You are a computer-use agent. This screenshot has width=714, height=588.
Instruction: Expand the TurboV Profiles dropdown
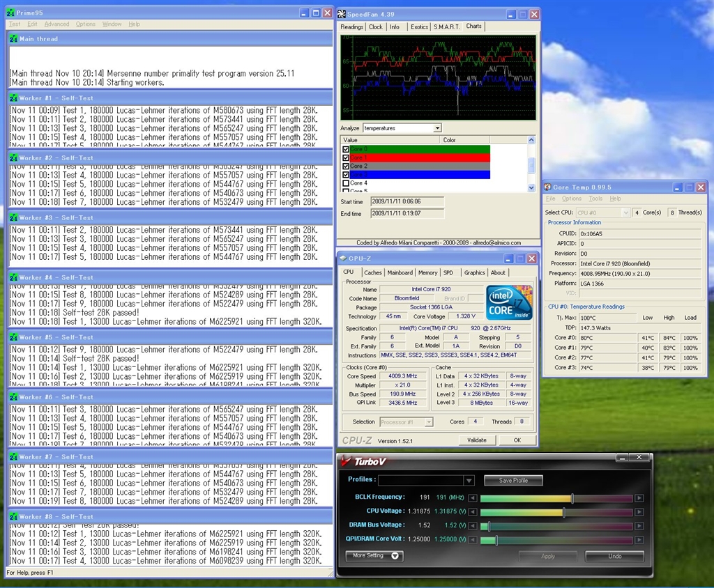[x=469, y=481]
